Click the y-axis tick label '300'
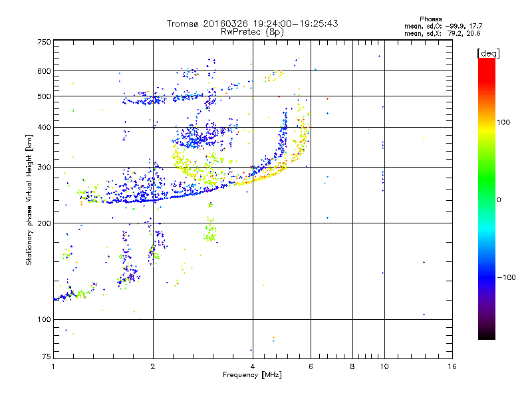This screenshot has height=399, width=532. coord(44,168)
